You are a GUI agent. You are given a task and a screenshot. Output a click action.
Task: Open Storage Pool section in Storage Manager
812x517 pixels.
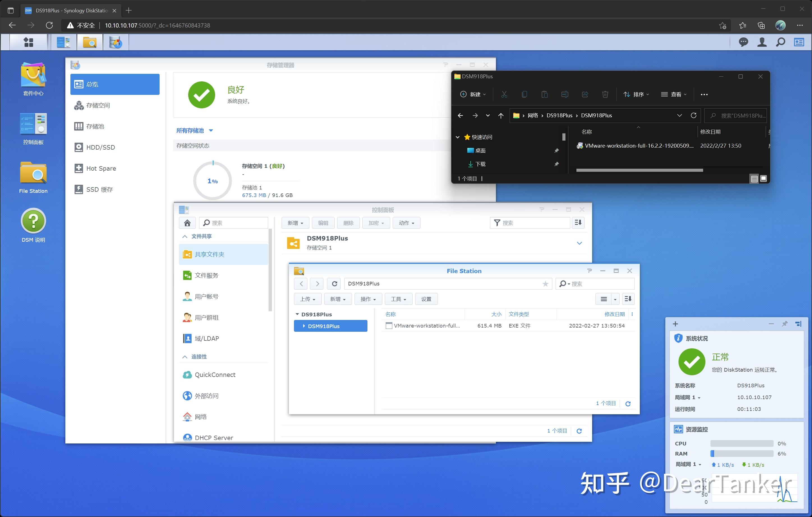(115, 126)
